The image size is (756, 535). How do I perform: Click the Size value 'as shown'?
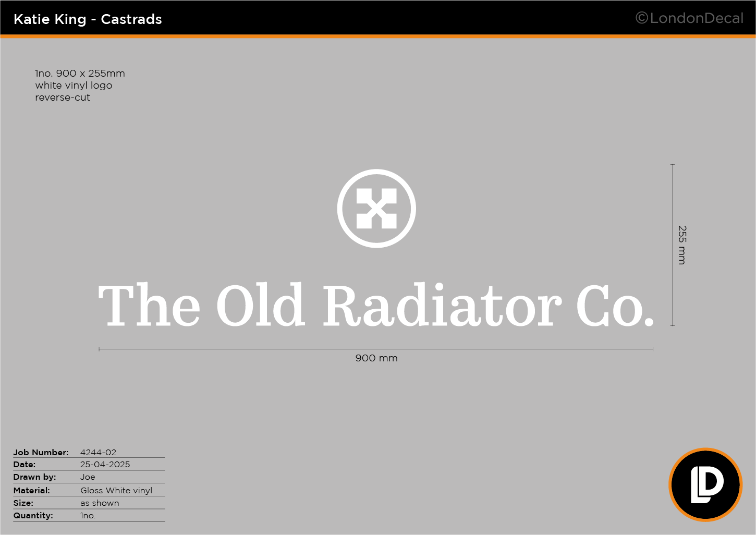[100, 503]
